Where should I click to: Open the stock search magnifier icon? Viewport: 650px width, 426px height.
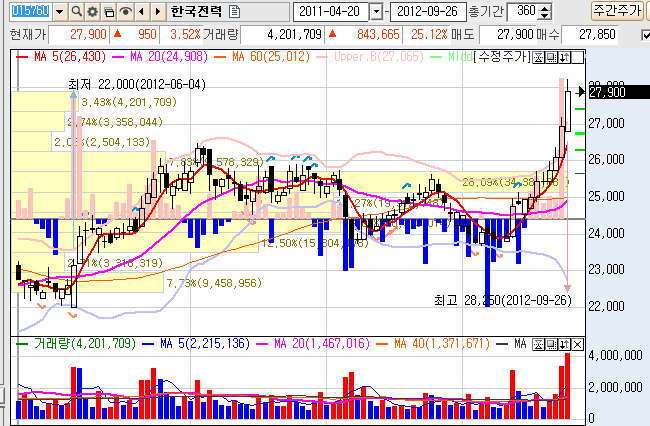[x=76, y=12]
